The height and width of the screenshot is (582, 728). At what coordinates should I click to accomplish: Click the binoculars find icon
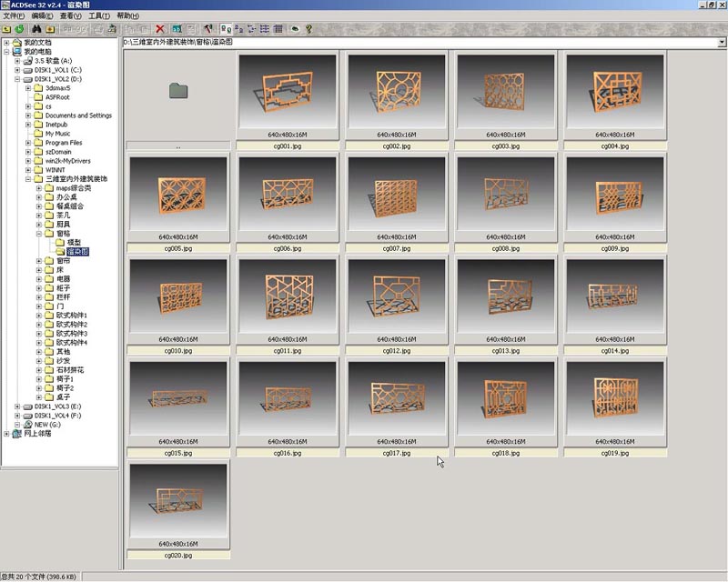point(36,29)
